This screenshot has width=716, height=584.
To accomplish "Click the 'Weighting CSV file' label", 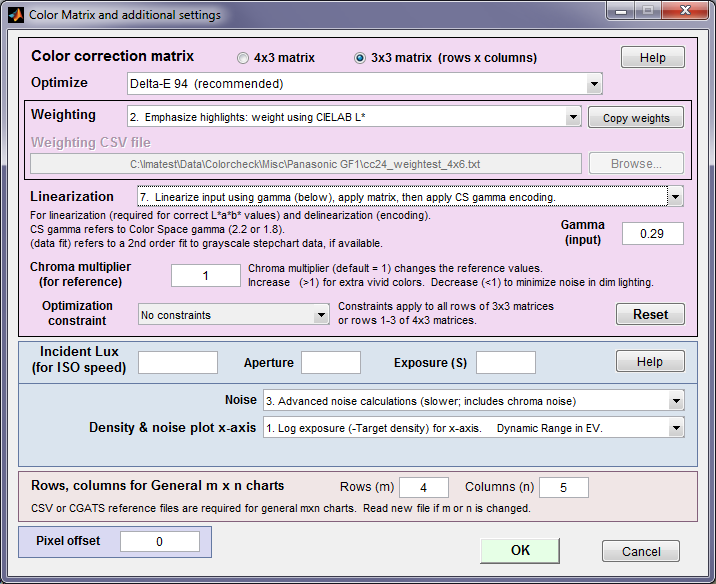I will coord(91,142).
